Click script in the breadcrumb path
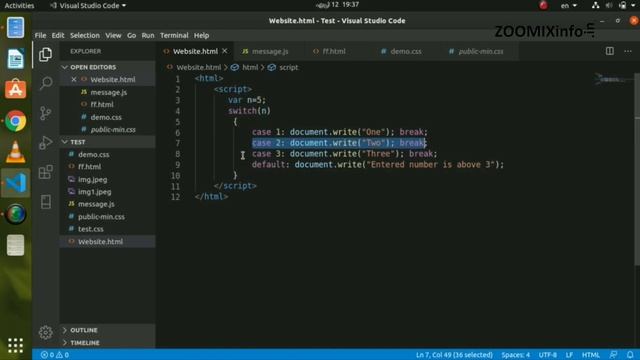Screen dimensions: 640x360 (x=288, y=67)
